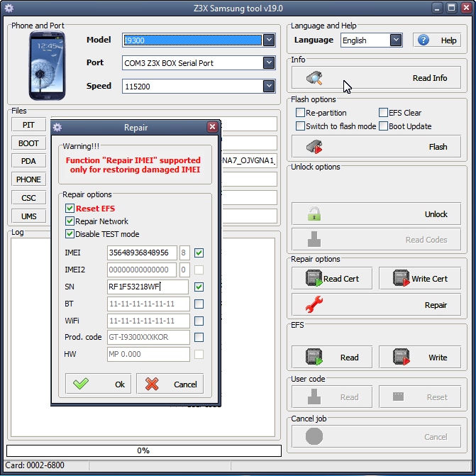Click the PIT file button

28,125
